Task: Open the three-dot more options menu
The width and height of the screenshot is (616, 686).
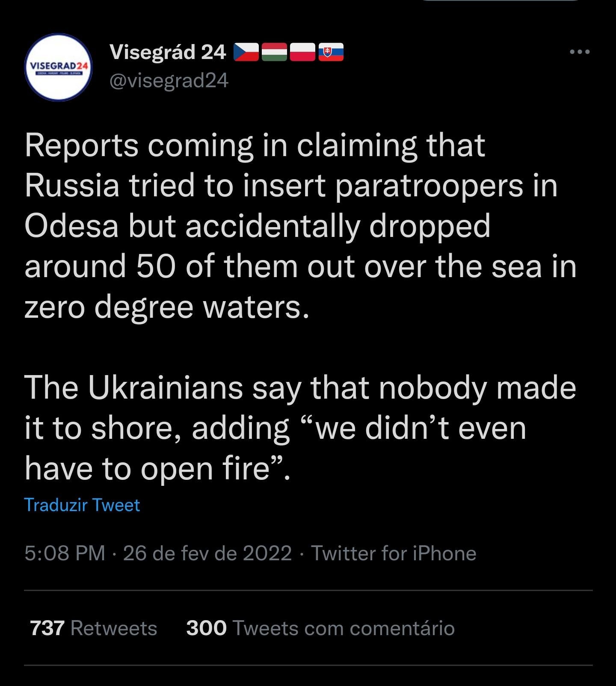Action: coord(580,52)
